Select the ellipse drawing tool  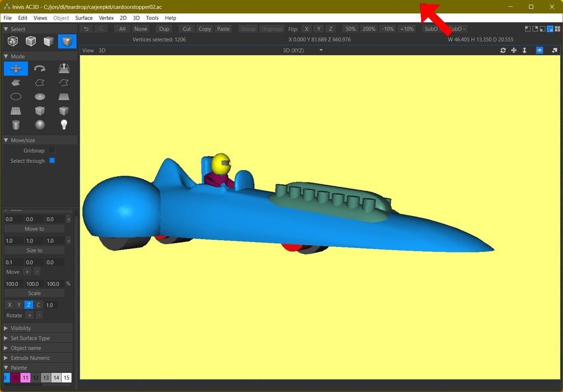[x=16, y=97]
